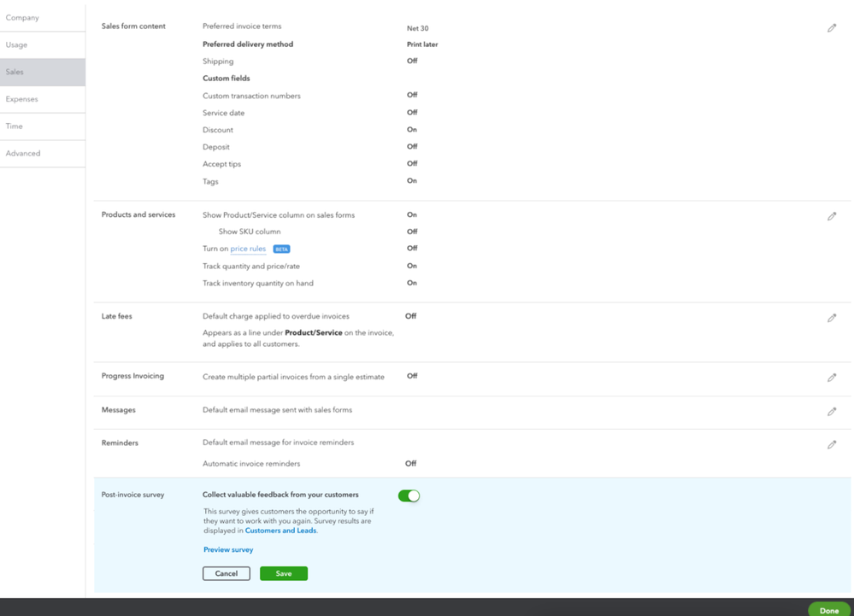Toggle the post-invoice survey feedback switch
The height and width of the screenshot is (616, 854).
coord(409,496)
